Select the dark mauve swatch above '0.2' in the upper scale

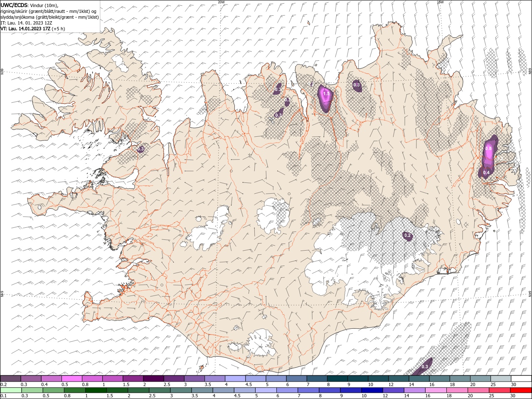pyautogui.click(x=10, y=379)
